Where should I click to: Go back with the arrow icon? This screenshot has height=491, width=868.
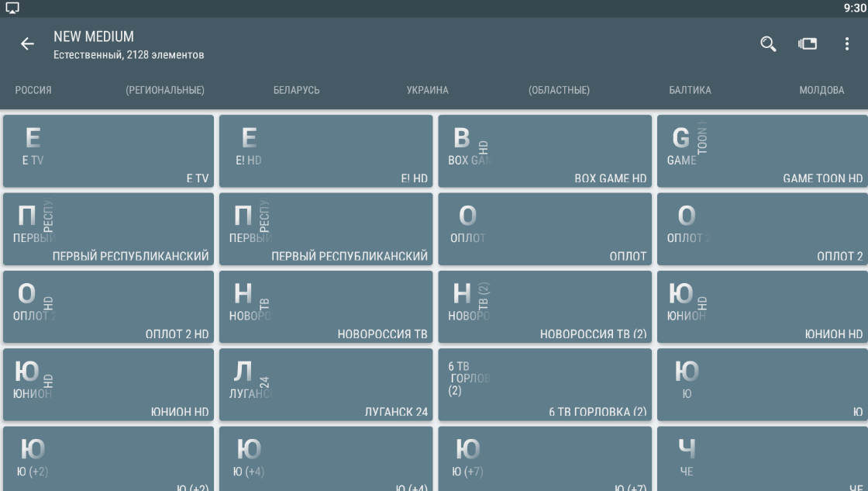[27, 43]
